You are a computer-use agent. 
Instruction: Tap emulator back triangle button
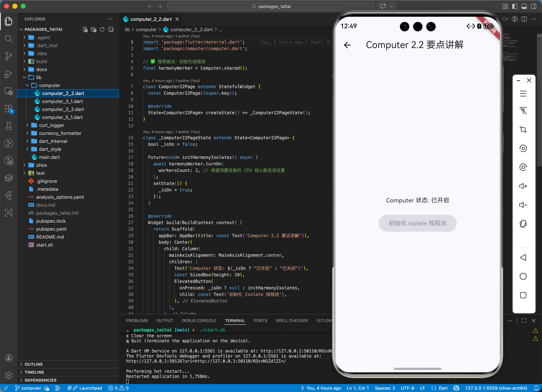tap(523, 257)
